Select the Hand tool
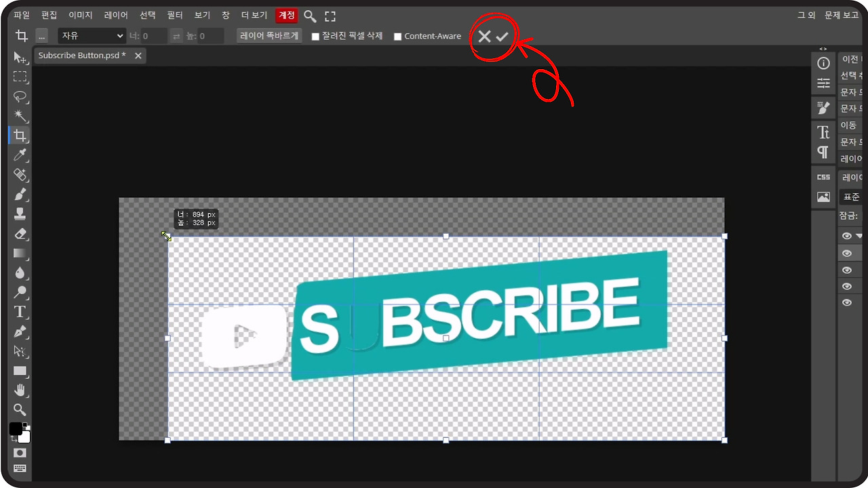 pyautogui.click(x=20, y=390)
